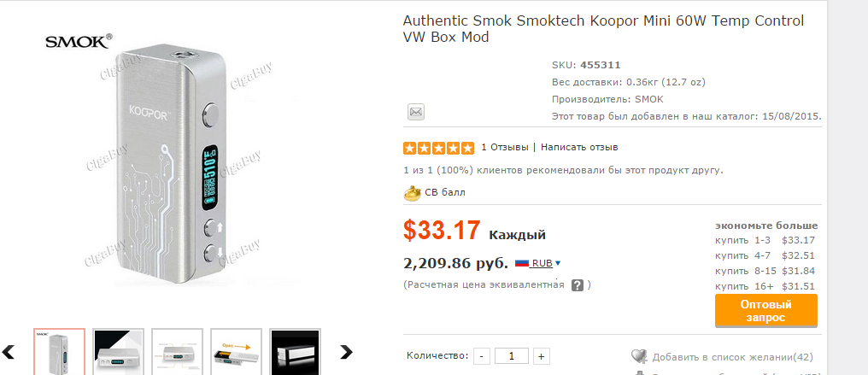The image size is (868, 375).
Task: Select the dark background mod thumbnail
Action: [x=295, y=352]
